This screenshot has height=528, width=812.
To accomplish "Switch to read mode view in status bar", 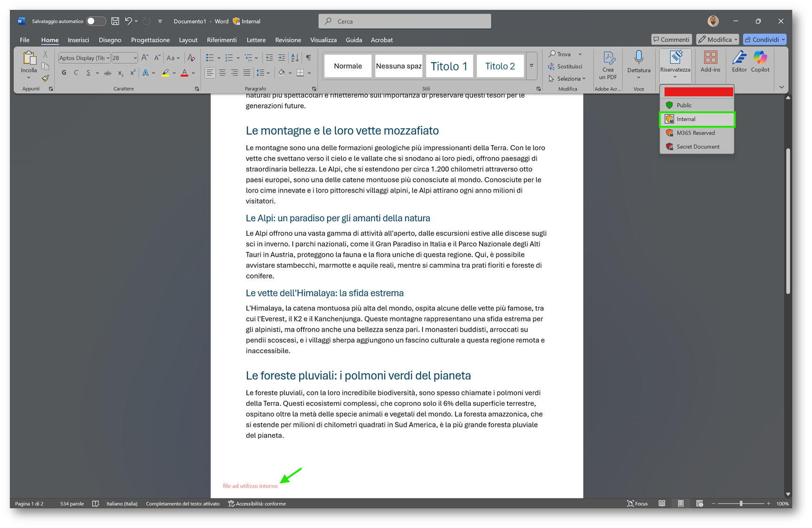I will pos(662,504).
